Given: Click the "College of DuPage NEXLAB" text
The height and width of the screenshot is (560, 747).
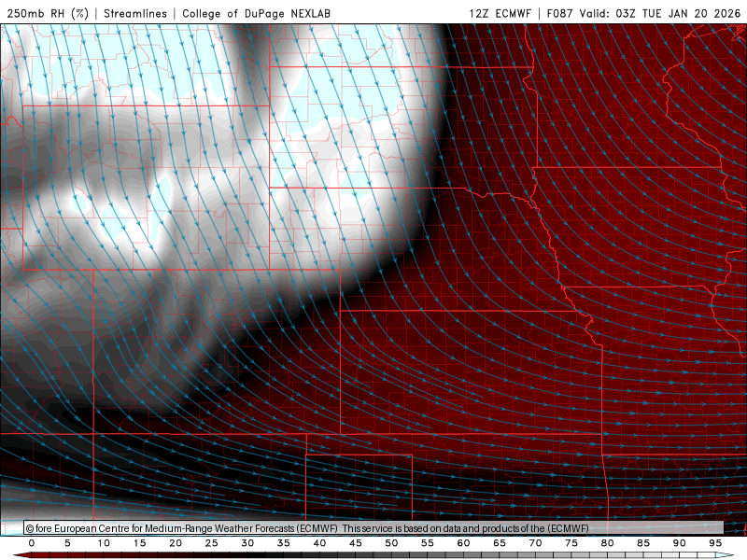Looking at the screenshot, I should click(256, 13).
